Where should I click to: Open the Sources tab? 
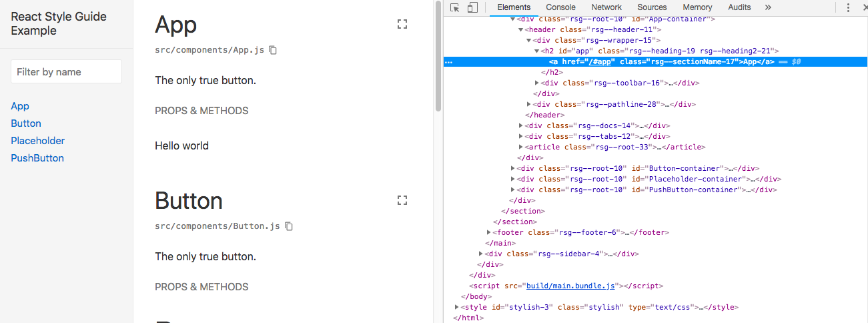coord(652,7)
